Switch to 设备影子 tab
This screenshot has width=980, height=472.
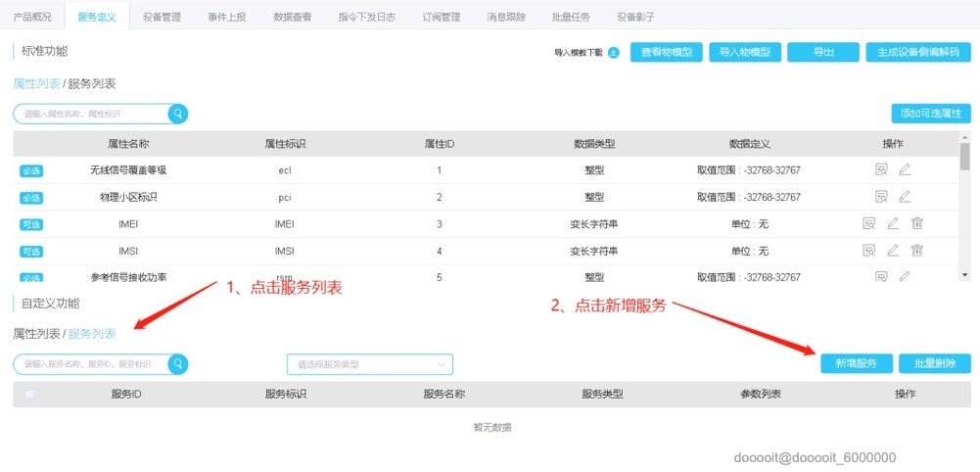(x=635, y=17)
